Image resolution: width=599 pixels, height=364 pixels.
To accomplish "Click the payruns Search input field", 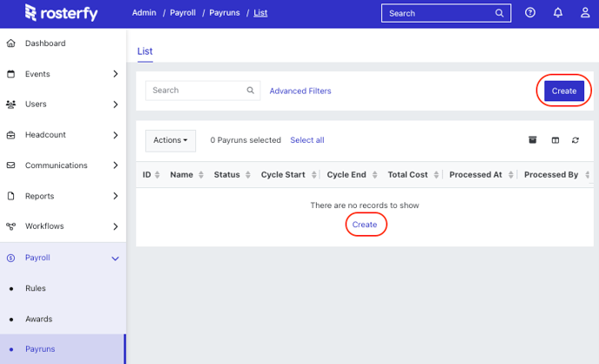I will tap(203, 91).
